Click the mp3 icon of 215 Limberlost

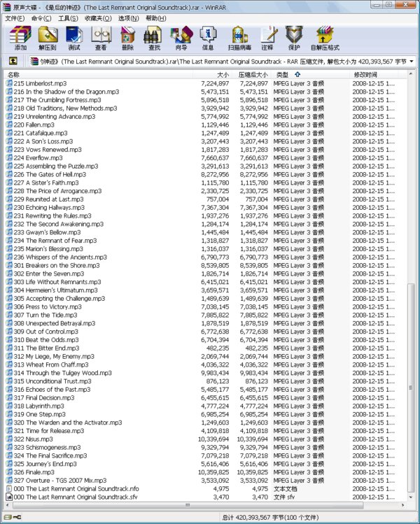(9, 83)
